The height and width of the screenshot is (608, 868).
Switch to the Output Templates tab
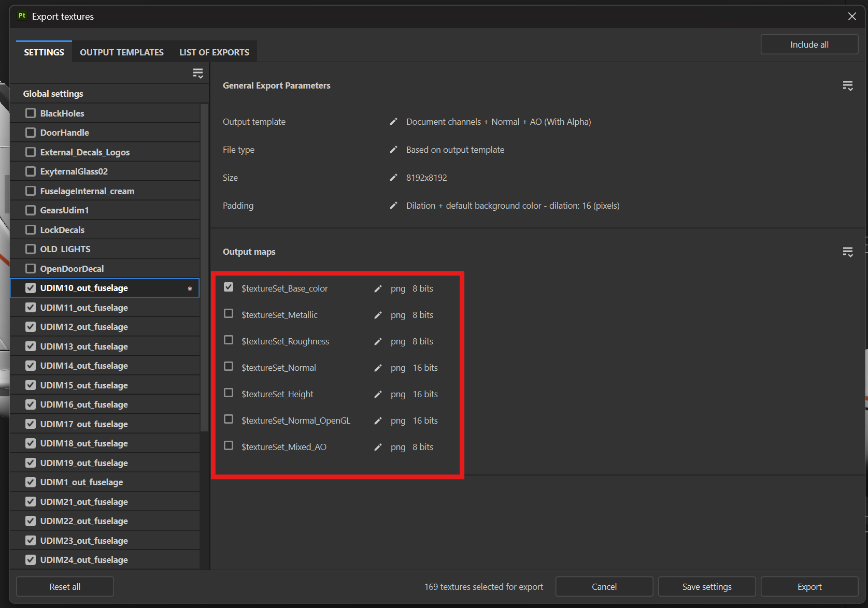[122, 52]
